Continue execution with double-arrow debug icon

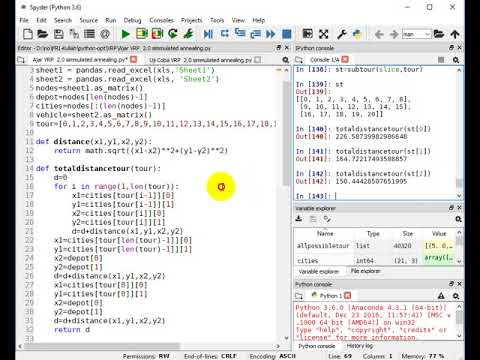pyautogui.click(x=271, y=34)
